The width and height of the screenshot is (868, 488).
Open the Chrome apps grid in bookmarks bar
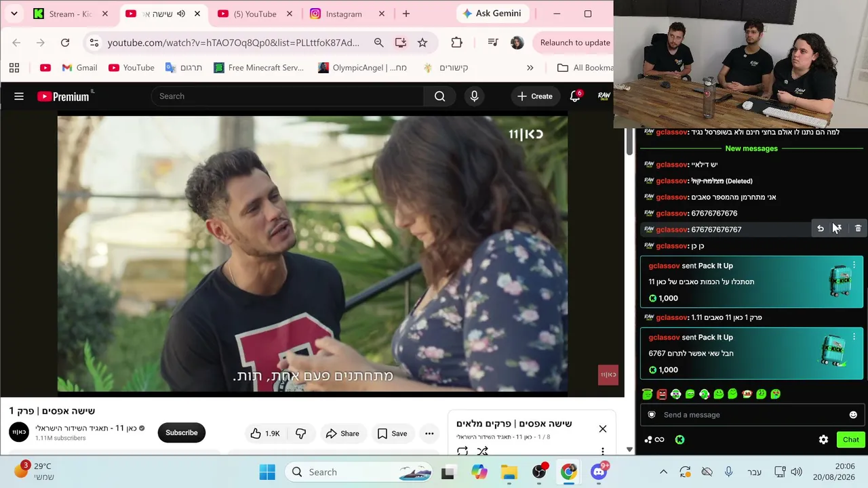click(x=14, y=68)
